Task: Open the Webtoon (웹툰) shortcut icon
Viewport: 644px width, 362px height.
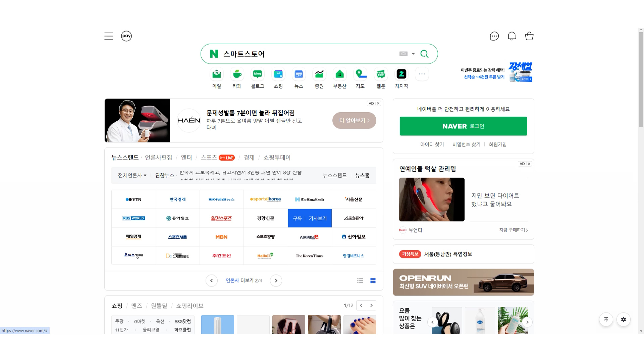Action: tap(381, 74)
